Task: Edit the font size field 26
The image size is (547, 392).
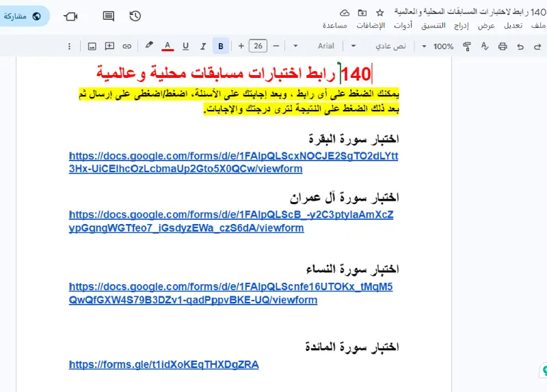Action: click(x=258, y=46)
